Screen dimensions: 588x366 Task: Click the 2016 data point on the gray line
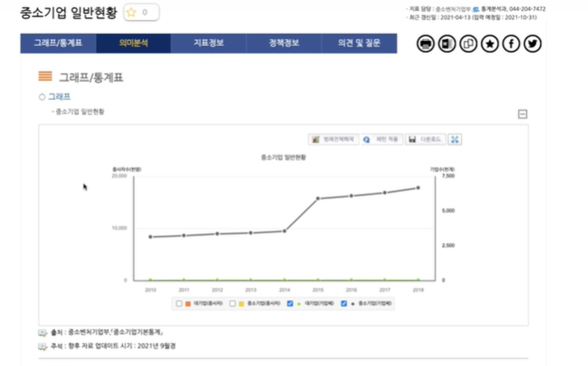coord(352,196)
